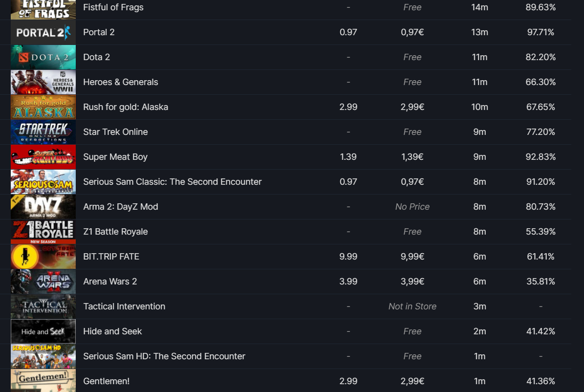Open Serious Sam Classic: The Second Encounter link
Viewport: 584px width, 392px height.
(x=172, y=182)
